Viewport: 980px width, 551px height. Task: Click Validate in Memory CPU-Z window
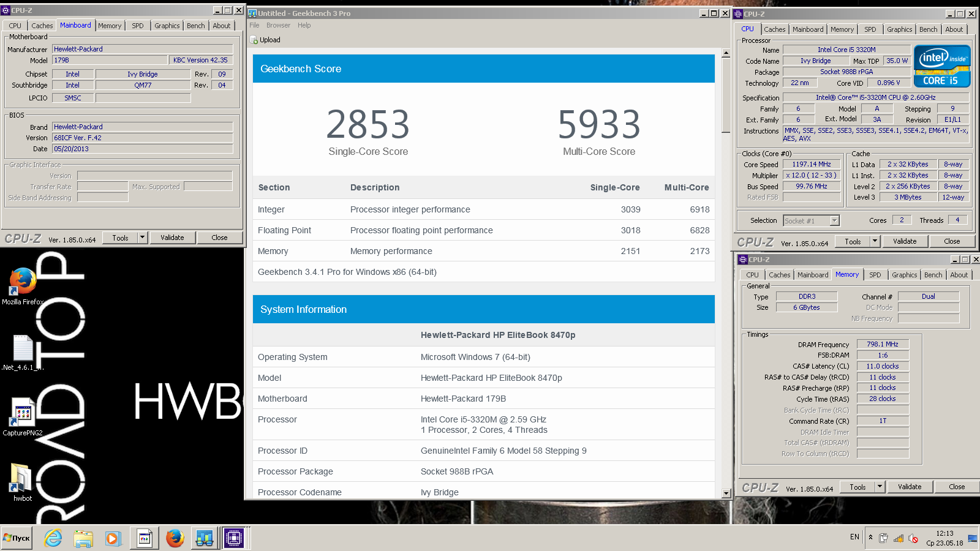coord(910,487)
